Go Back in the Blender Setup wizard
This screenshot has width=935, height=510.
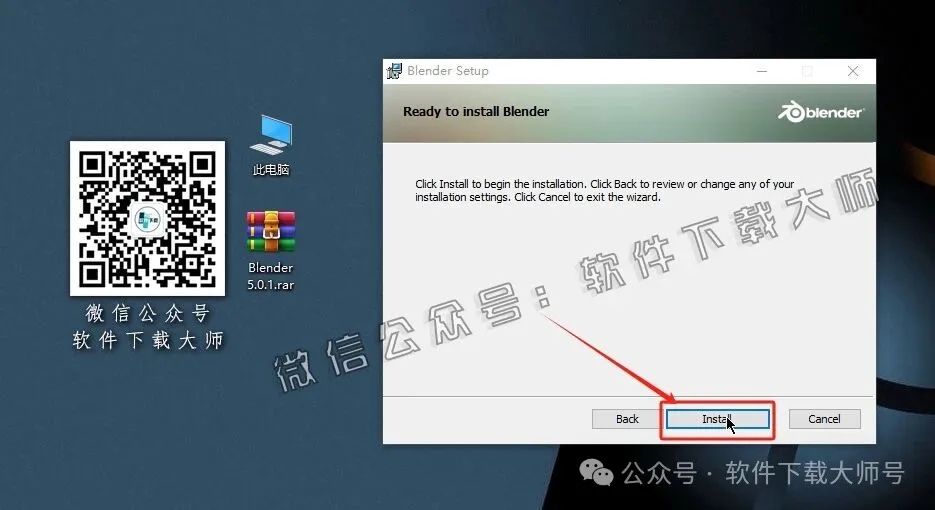coord(627,419)
